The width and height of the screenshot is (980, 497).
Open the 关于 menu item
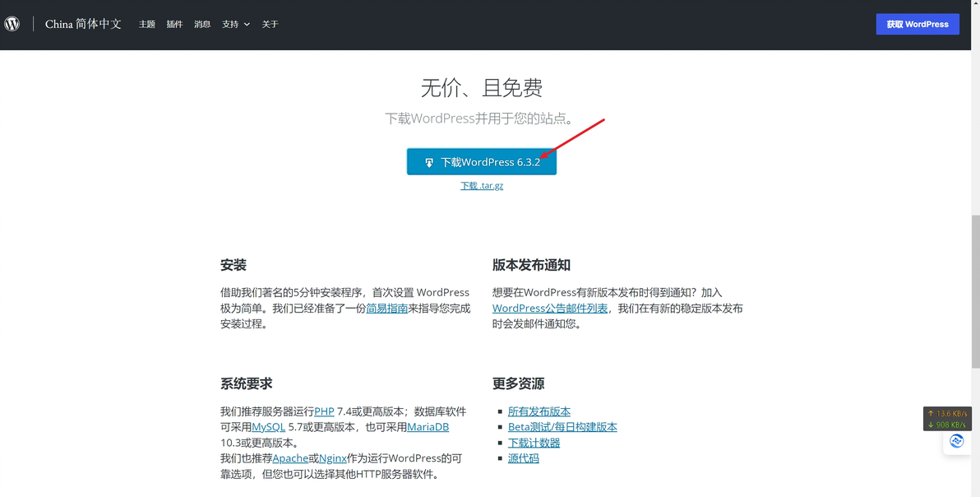point(270,25)
